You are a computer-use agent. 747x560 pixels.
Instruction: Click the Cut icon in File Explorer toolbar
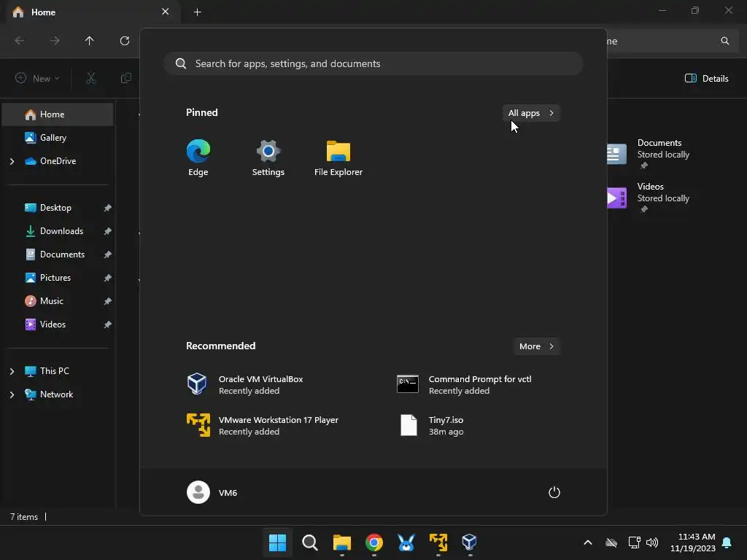click(91, 78)
